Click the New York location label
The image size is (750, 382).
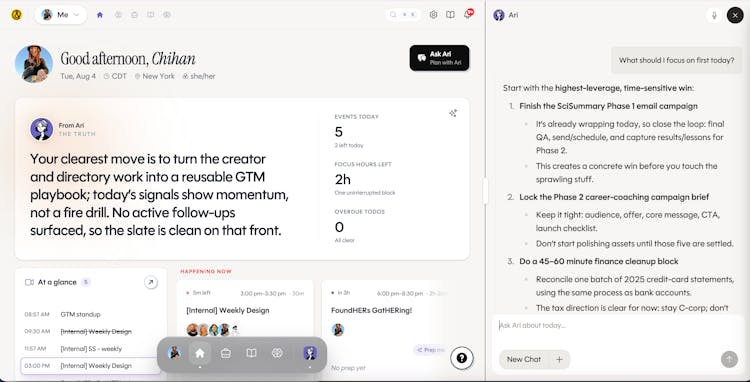[x=154, y=76]
